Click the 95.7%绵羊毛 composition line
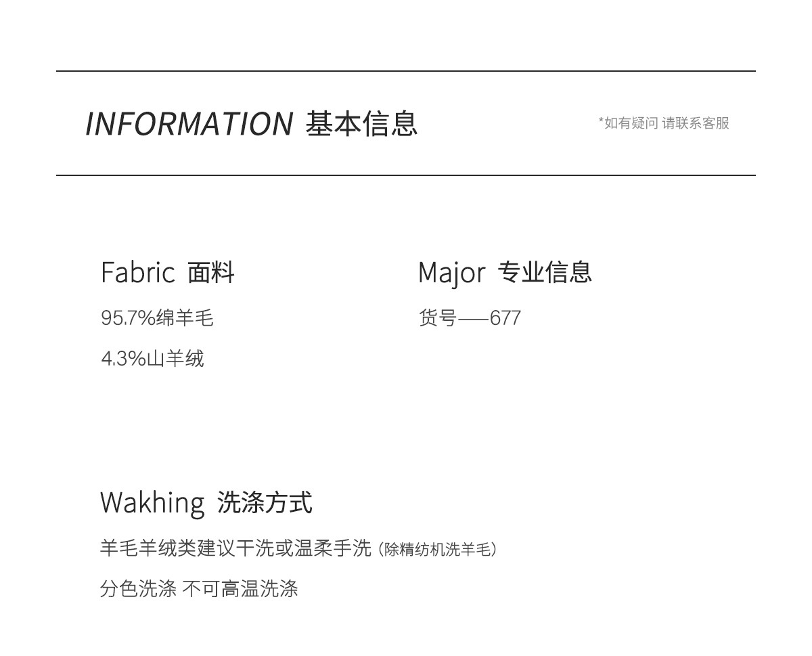The height and width of the screenshot is (656, 812). coord(157,318)
